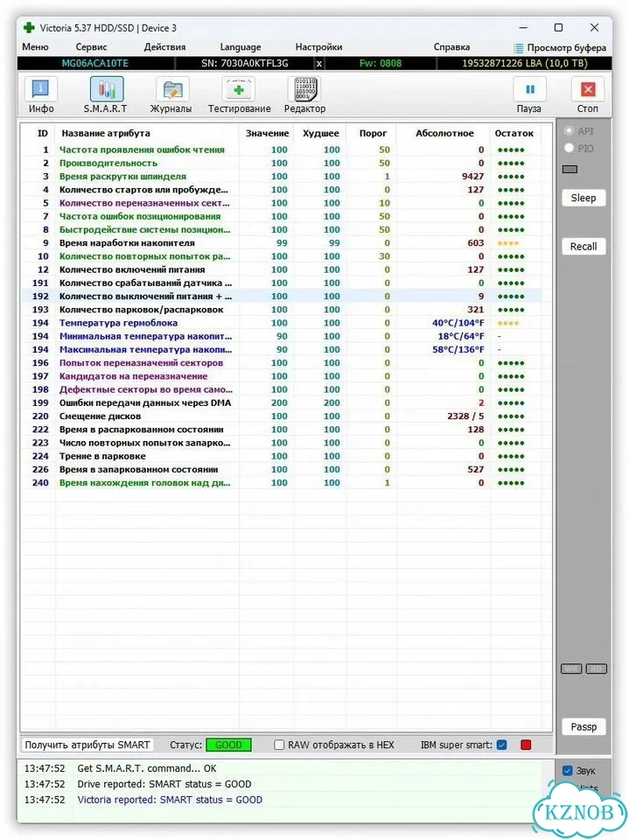Open the Language menu

click(240, 47)
